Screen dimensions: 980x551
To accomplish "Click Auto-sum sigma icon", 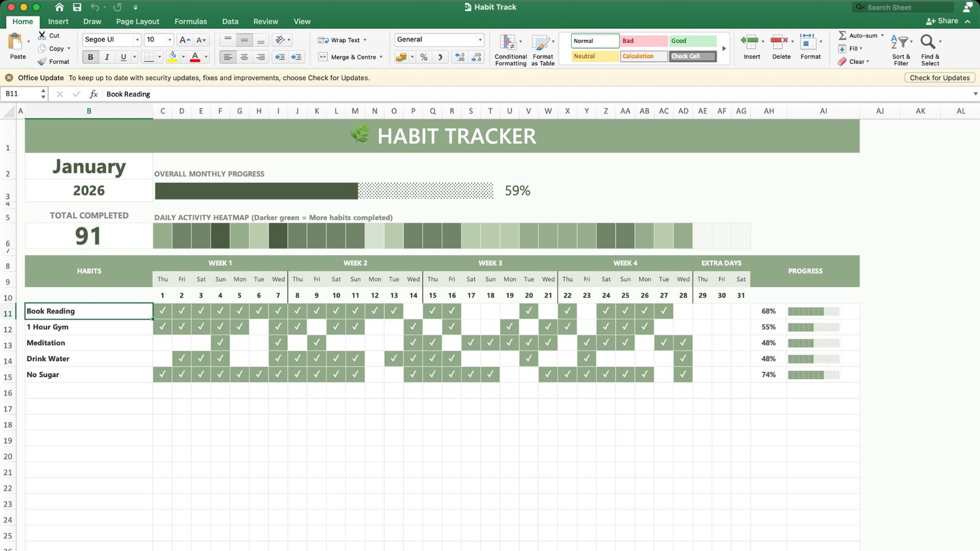I will coord(842,36).
